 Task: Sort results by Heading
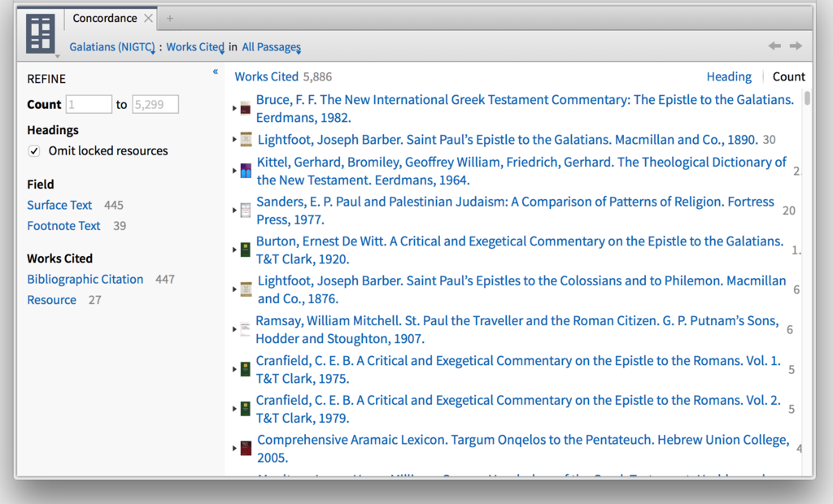point(729,76)
